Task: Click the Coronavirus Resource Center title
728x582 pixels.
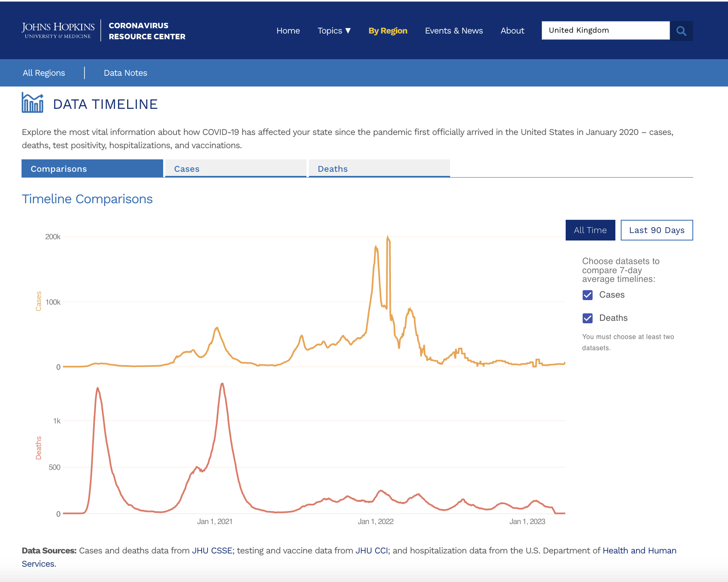Action: [147, 31]
